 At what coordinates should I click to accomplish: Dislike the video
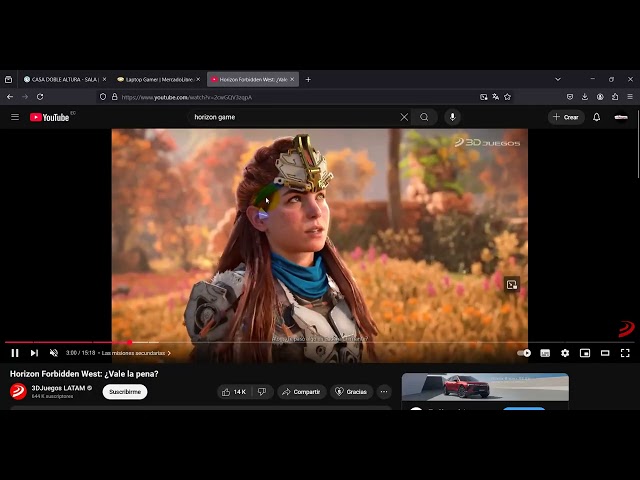[262, 392]
